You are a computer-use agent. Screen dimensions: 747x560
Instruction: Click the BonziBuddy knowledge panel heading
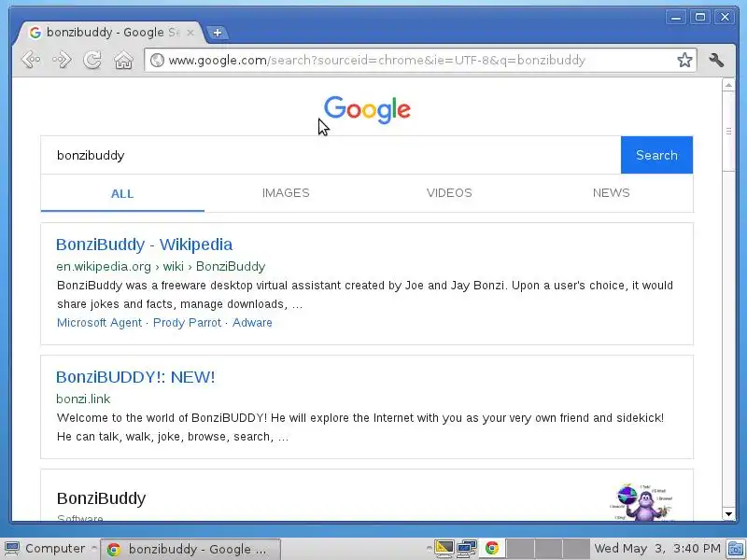point(102,498)
